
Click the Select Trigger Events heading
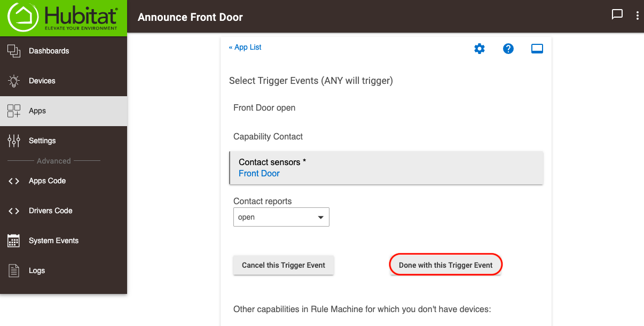[311, 81]
